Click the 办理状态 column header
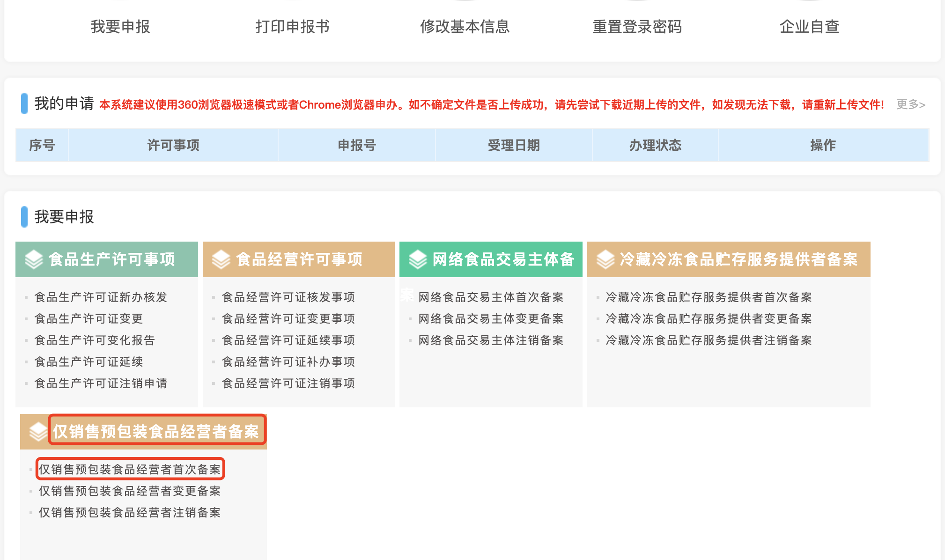 point(655,146)
